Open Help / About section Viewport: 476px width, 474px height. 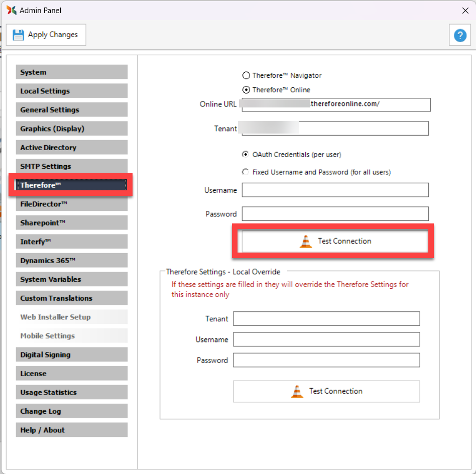pos(72,430)
